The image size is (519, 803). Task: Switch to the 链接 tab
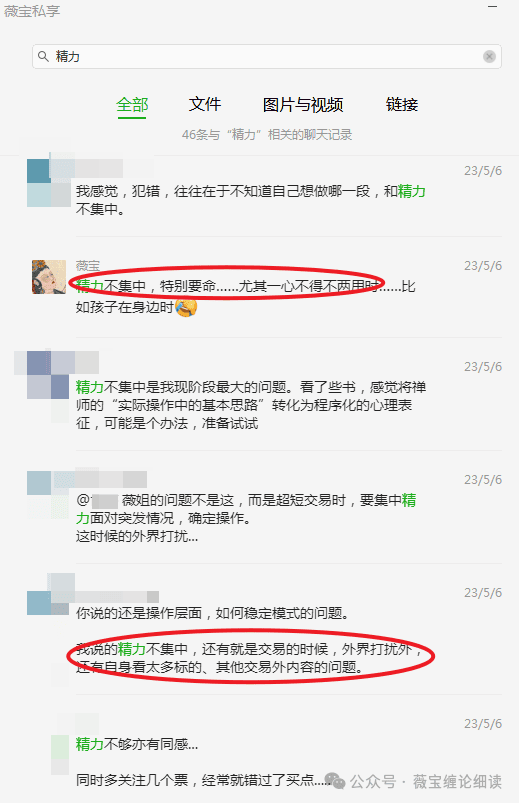[402, 104]
